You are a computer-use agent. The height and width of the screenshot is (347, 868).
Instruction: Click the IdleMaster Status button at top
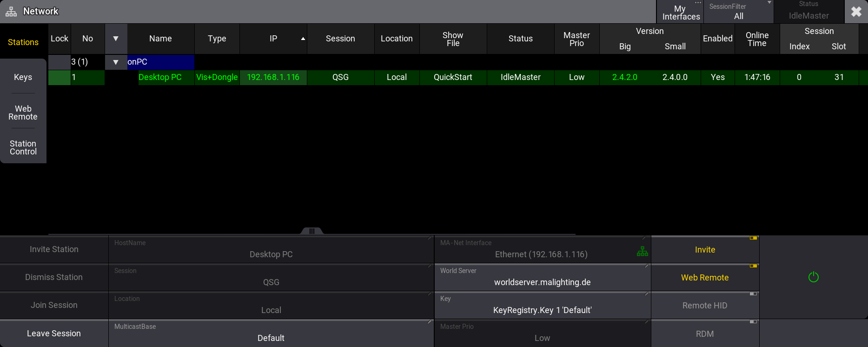[809, 12]
